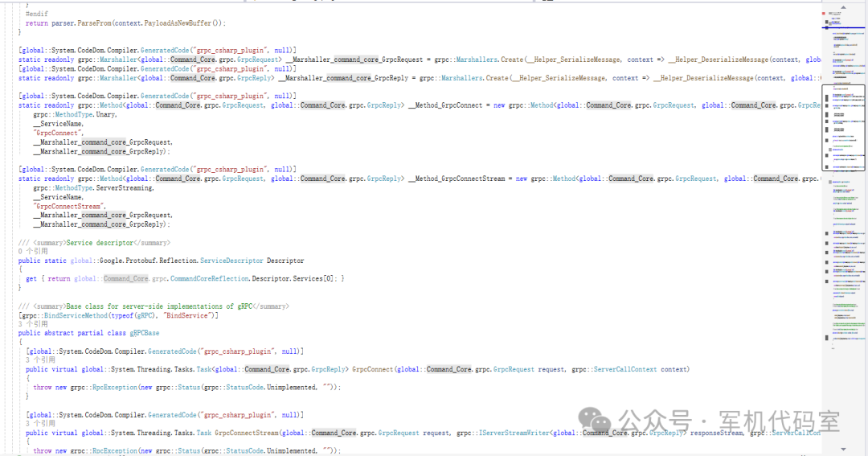Click the #endif directive
Image resolution: width=868 pixels, height=456 pixels.
tap(36, 14)
